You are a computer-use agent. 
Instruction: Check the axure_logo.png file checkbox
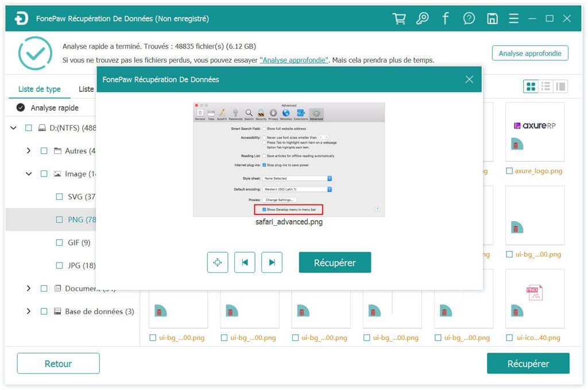[x=509, y=171]
